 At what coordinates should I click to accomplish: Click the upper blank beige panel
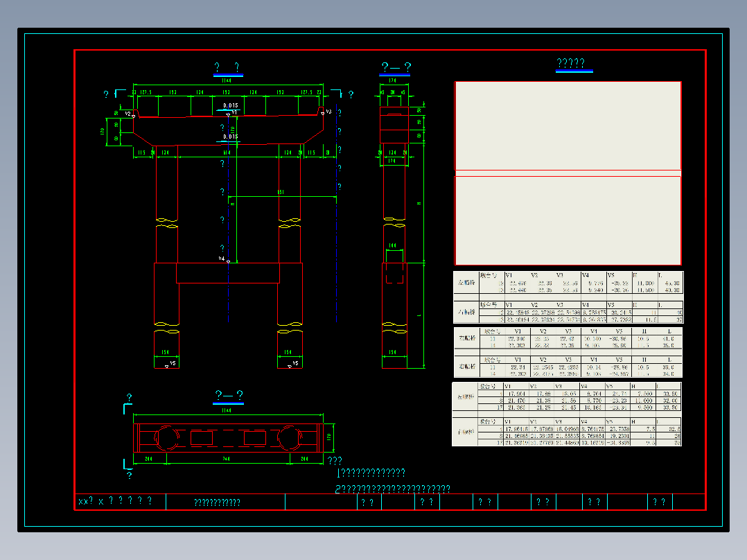568,126
